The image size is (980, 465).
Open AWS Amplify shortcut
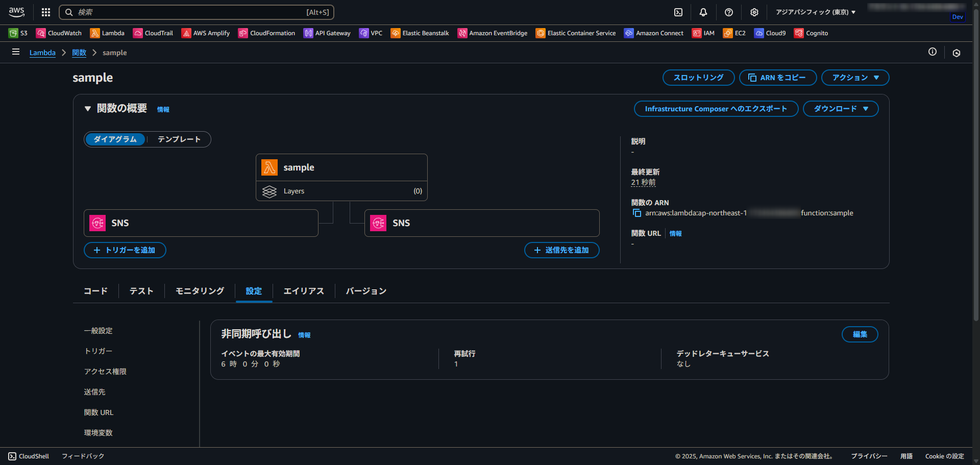coord(206,33)
